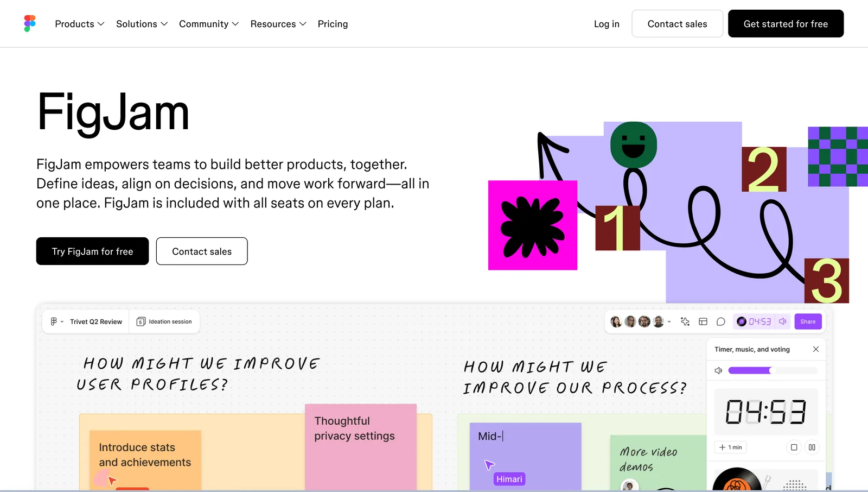
Task: Pause the timer
Action: [812, 447]
